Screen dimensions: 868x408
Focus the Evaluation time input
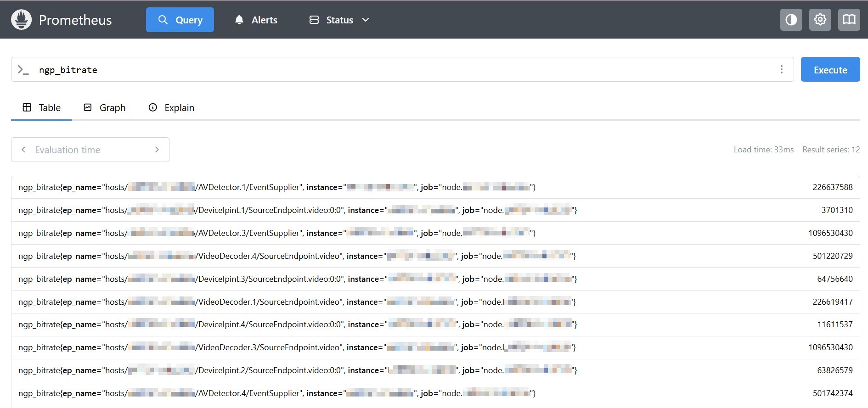(90, 150)
